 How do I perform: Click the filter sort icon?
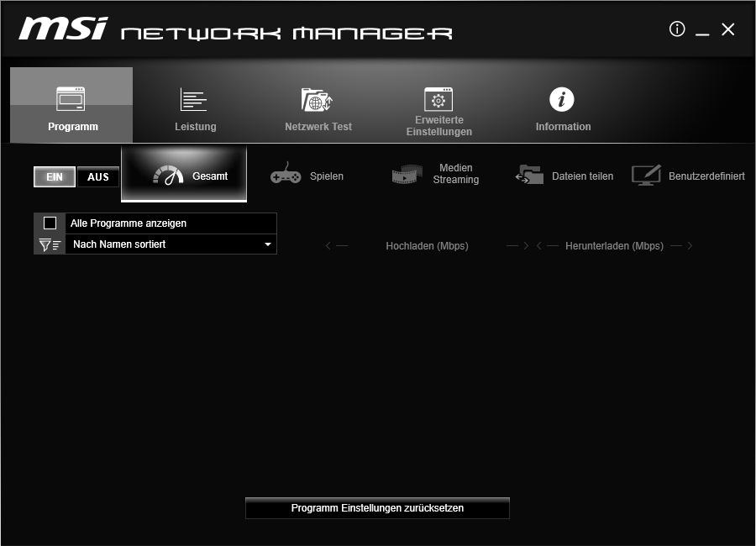click(x=50, y=245)
